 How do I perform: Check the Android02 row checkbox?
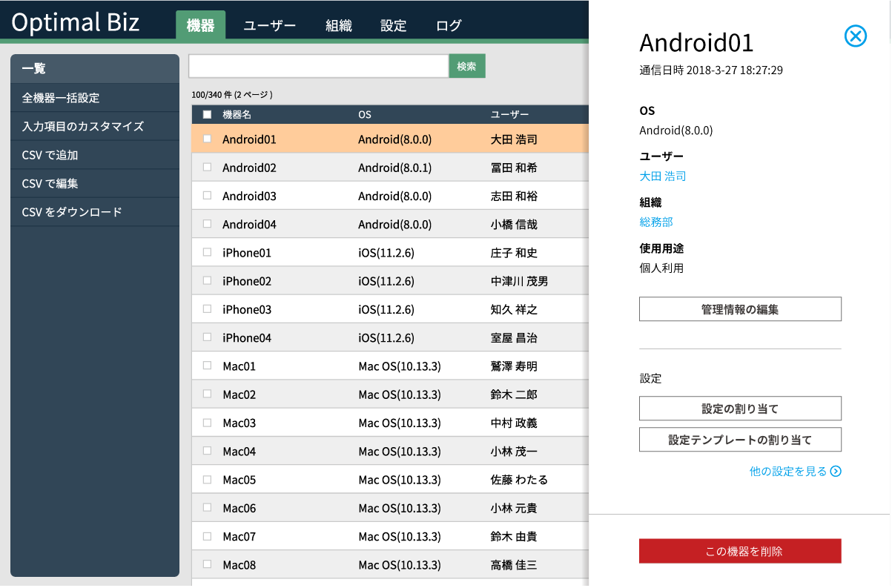[207, 168]
